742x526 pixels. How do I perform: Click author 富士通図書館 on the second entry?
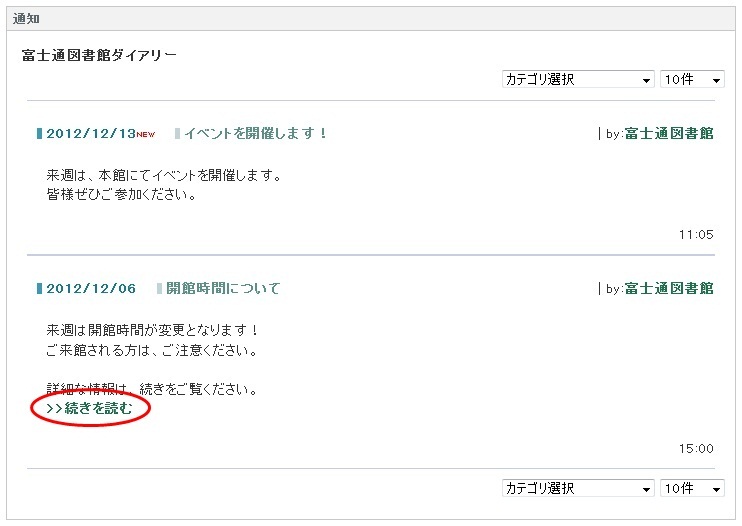tap(669, 288)
